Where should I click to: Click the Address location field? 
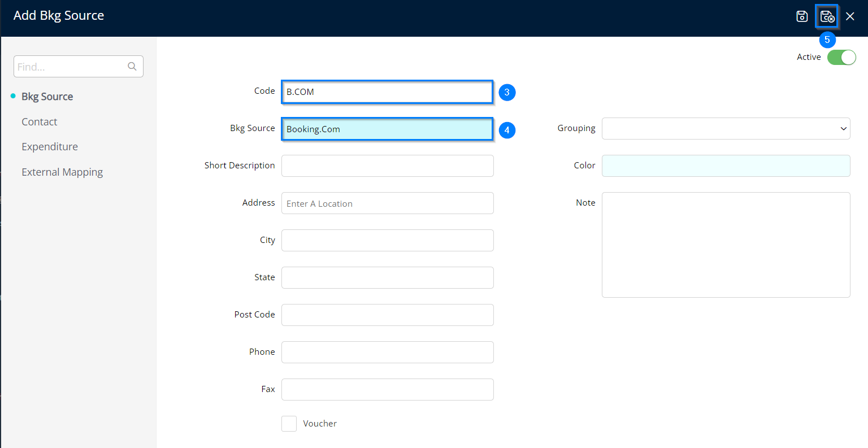click(x=387, y=203)
